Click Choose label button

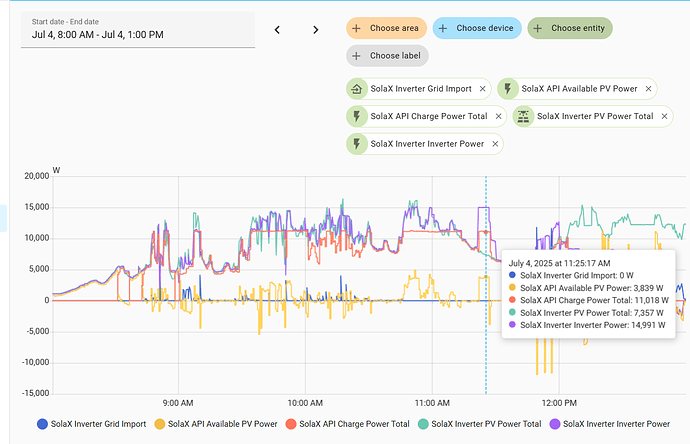tap(387, 56)
